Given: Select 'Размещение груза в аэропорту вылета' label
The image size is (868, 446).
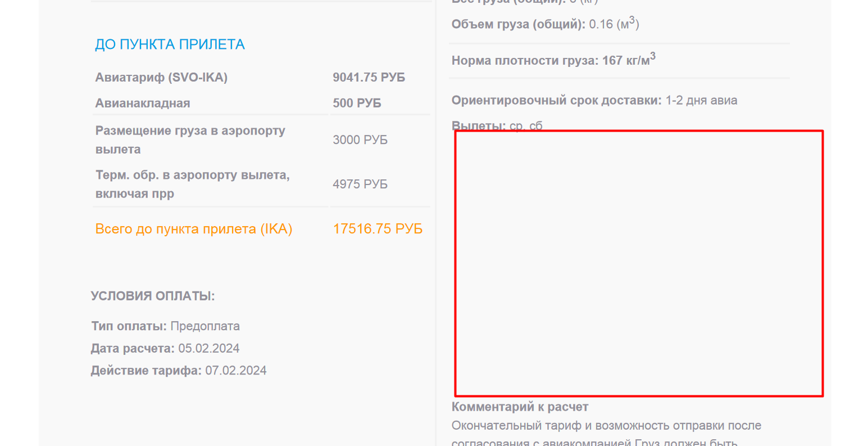Looking at the screenshot, I should click(x=190, y=140).
